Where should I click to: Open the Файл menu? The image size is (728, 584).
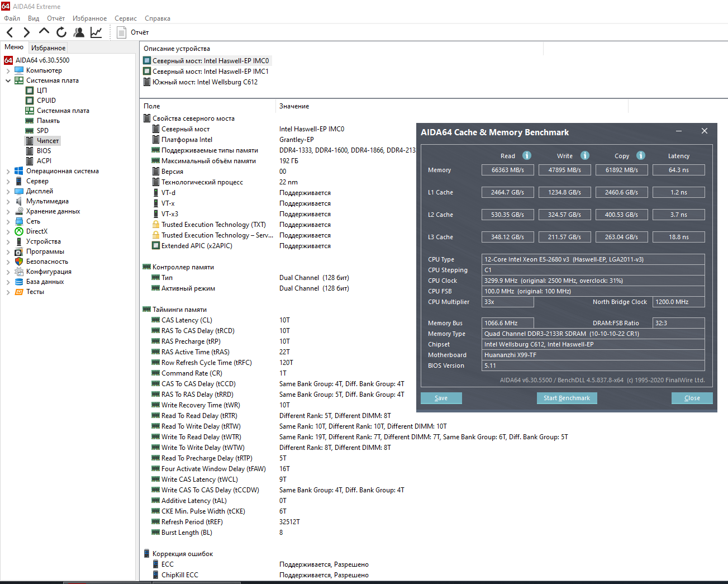pyautogui.click(x=12, y=18)
